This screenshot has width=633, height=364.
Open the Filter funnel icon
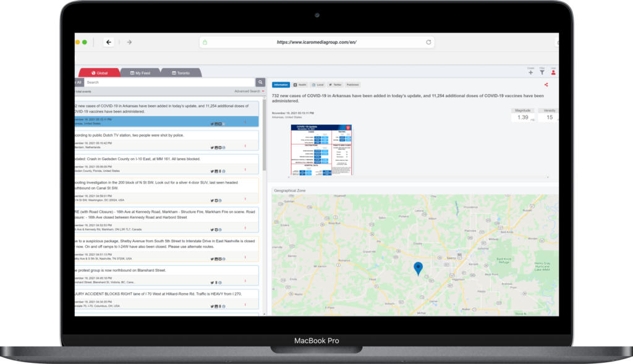point(542,73)
